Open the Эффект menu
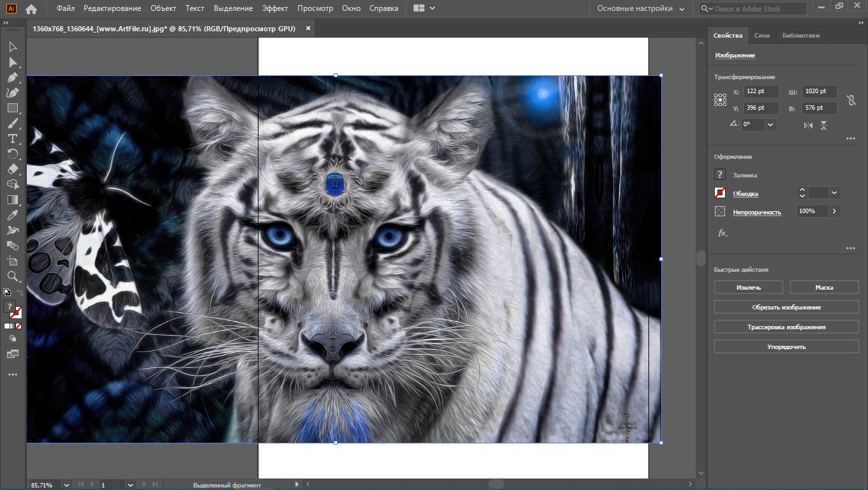 [274, 8]
